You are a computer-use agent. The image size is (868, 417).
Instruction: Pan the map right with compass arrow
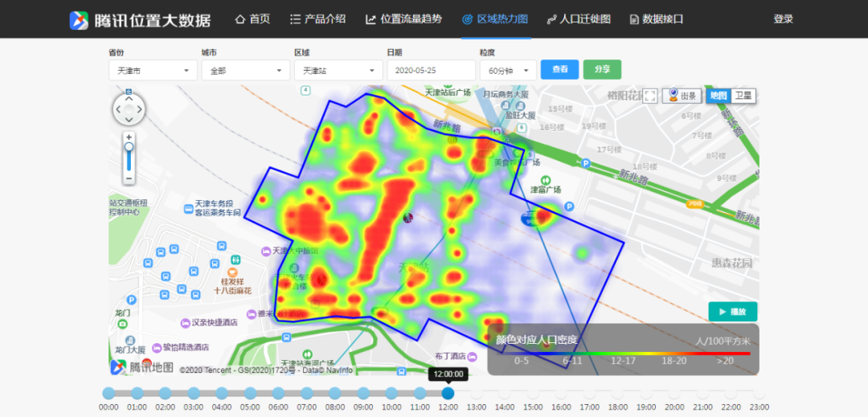pos(140,108)
